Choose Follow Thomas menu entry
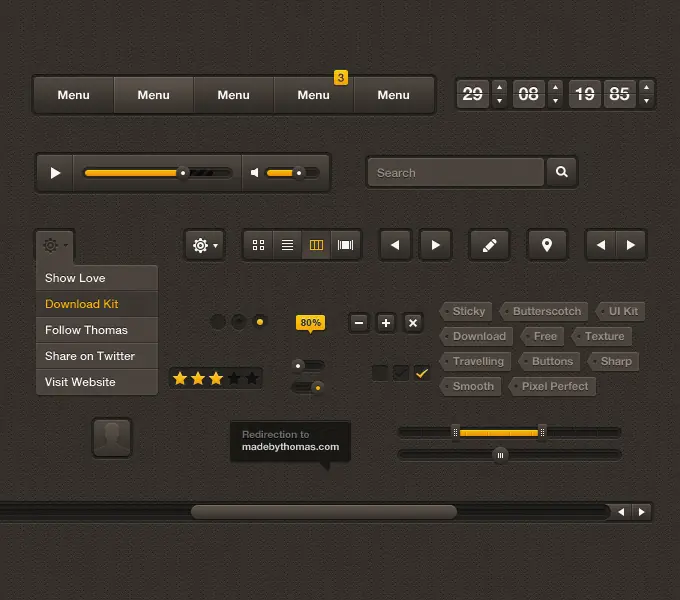 tap(97, 330)
